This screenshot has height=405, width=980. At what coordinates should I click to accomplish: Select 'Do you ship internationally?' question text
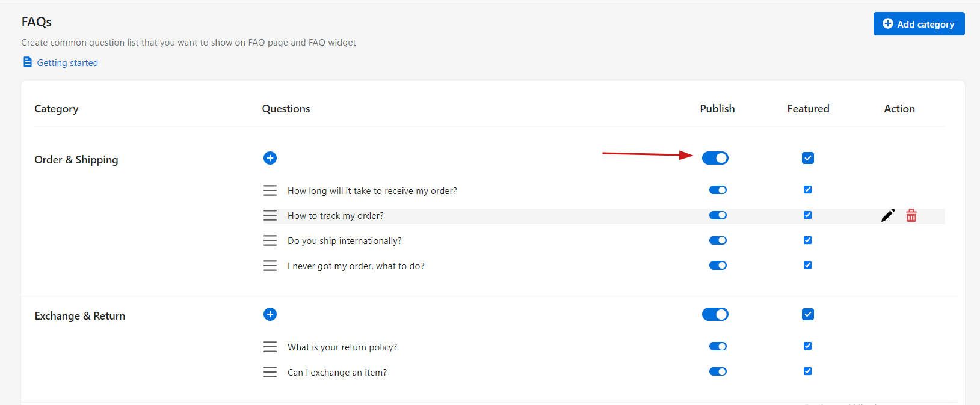345,241
